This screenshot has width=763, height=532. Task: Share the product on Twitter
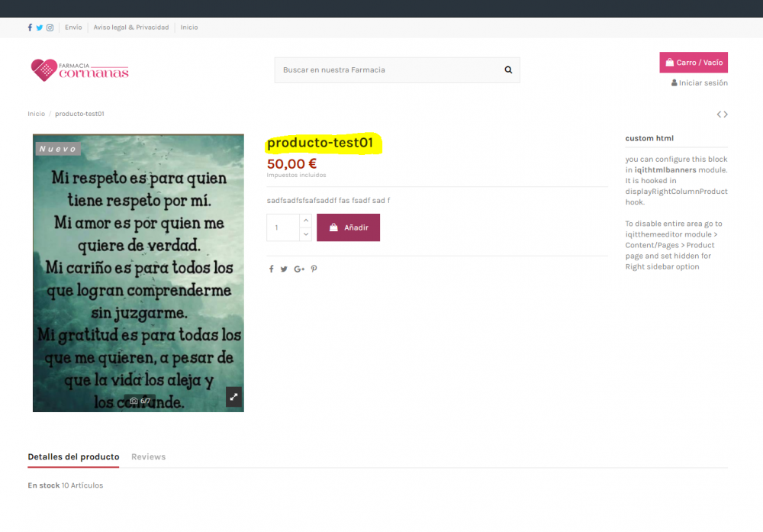283,269
